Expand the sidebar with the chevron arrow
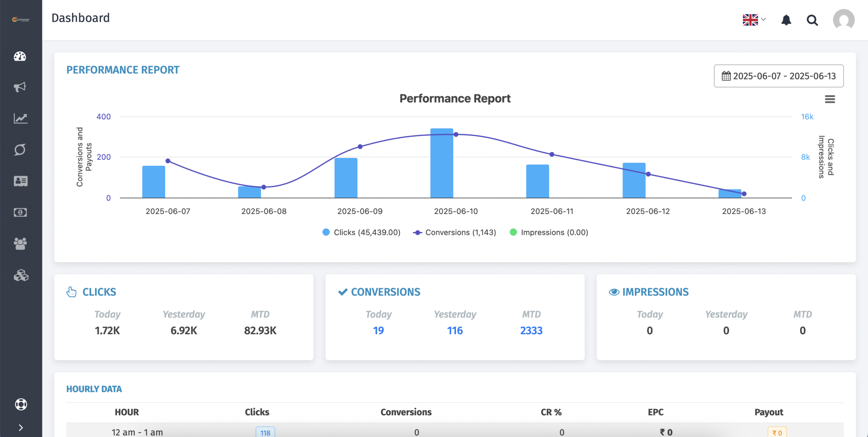 click(x=21, y=428)
